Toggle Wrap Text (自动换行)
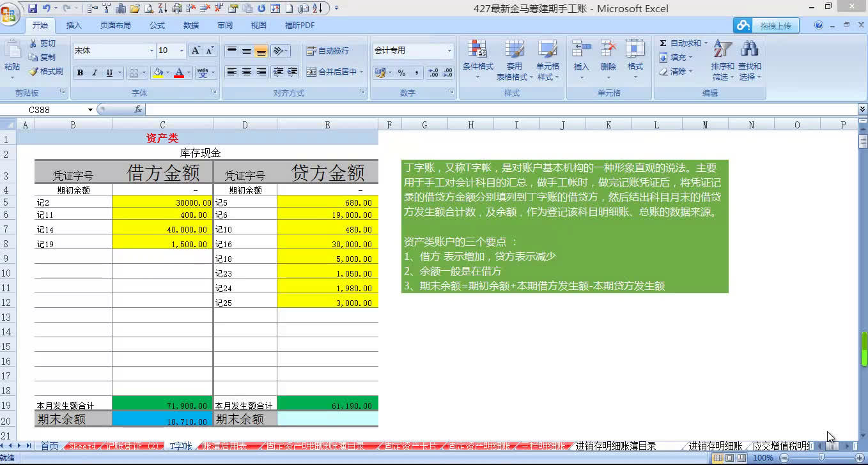Image resolution: width=868 pixels, height=465 pixels. point(327,50)
